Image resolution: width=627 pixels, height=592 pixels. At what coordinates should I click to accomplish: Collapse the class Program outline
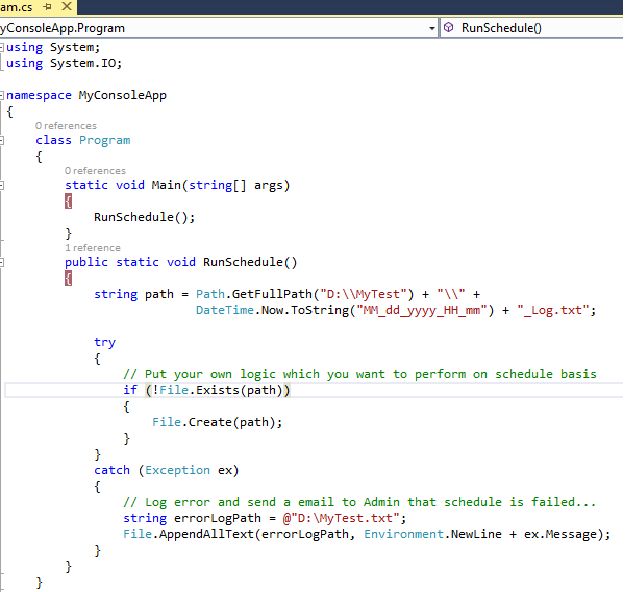point(3,140)
